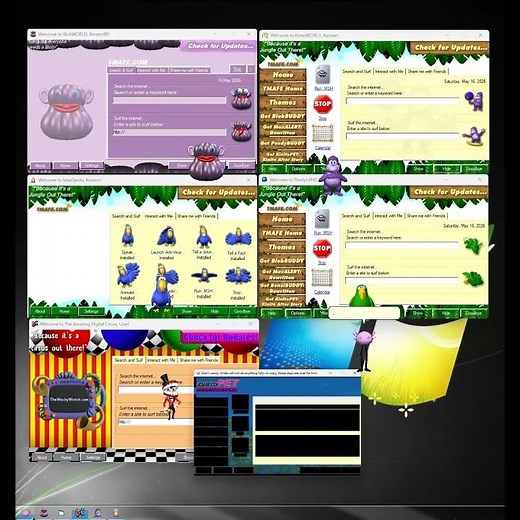This screenshot has height=520, width=520.
Task: Click the red STOP sign icon in BonziWORLD
Action: (x=323, y=104)
